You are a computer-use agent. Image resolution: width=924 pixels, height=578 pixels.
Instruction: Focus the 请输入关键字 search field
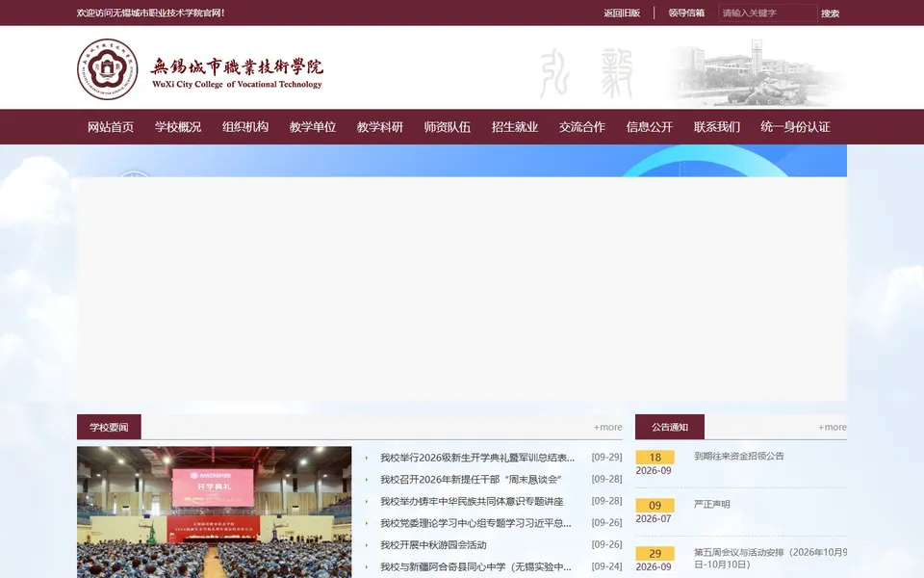(767, 13)
